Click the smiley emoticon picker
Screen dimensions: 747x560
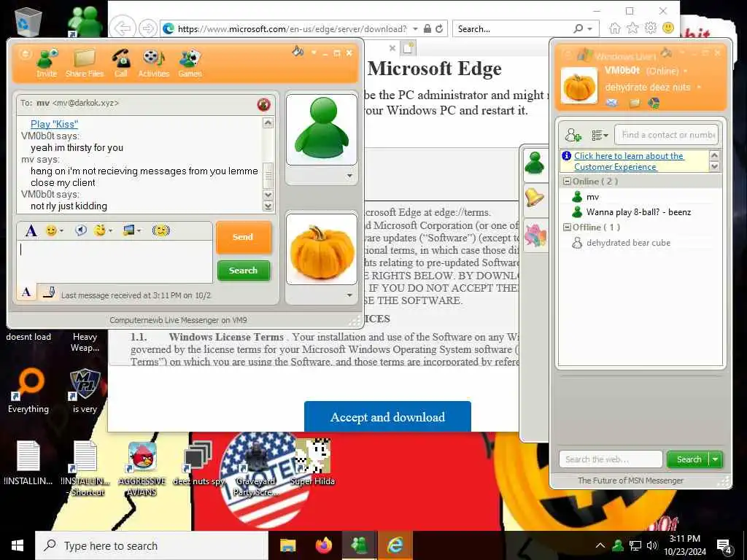(51, 231)
